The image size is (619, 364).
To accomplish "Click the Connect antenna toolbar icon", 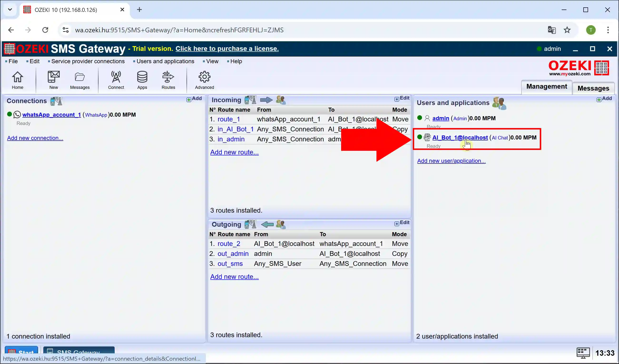I will click(116, 81).
